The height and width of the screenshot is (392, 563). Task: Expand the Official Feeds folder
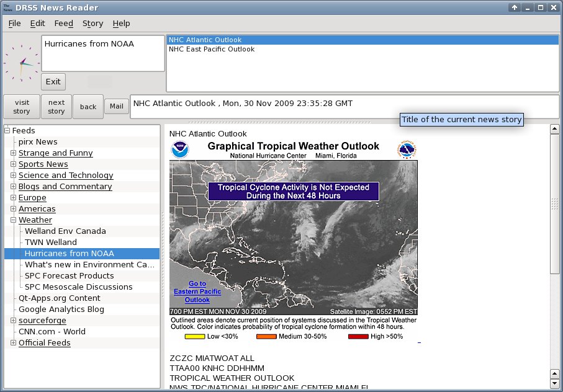pos(13,342)
